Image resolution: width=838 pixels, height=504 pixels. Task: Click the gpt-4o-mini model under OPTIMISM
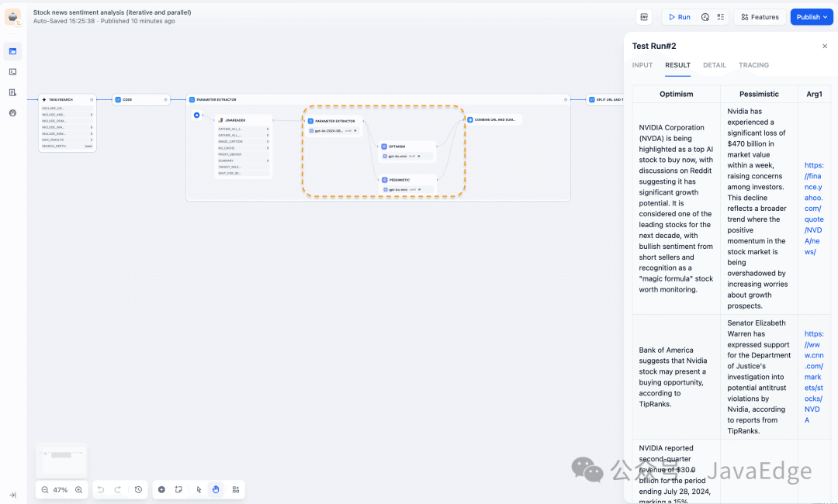[407, 157]
